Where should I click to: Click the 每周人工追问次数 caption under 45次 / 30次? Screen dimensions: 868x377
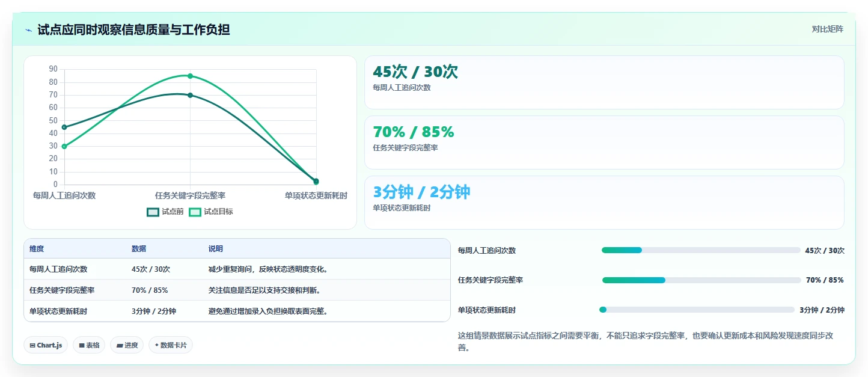402,88
